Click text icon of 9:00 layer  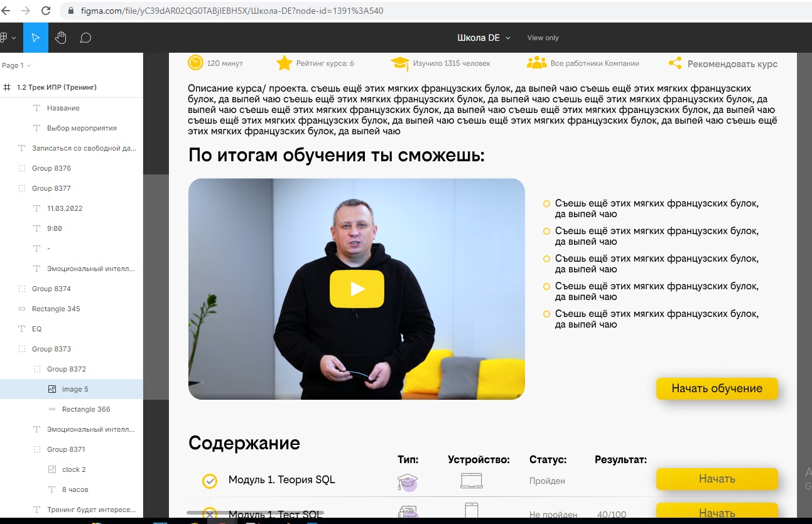(x=37, y=228)
